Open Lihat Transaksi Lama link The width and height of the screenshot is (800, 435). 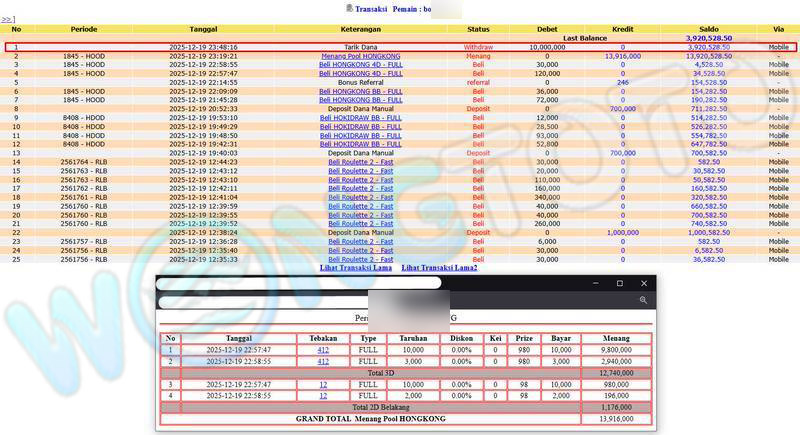click(355, 268)
